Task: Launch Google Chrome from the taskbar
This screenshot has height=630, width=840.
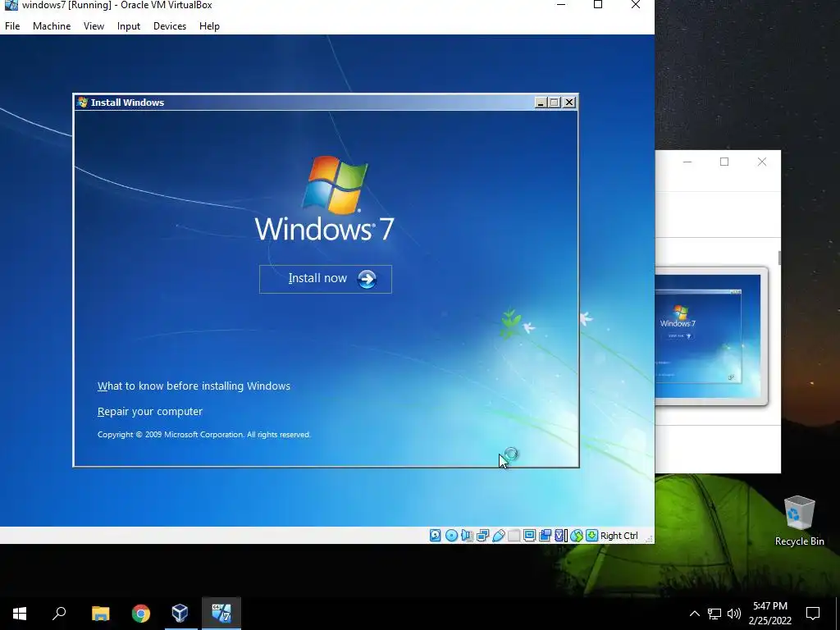Action: [141, 614]
